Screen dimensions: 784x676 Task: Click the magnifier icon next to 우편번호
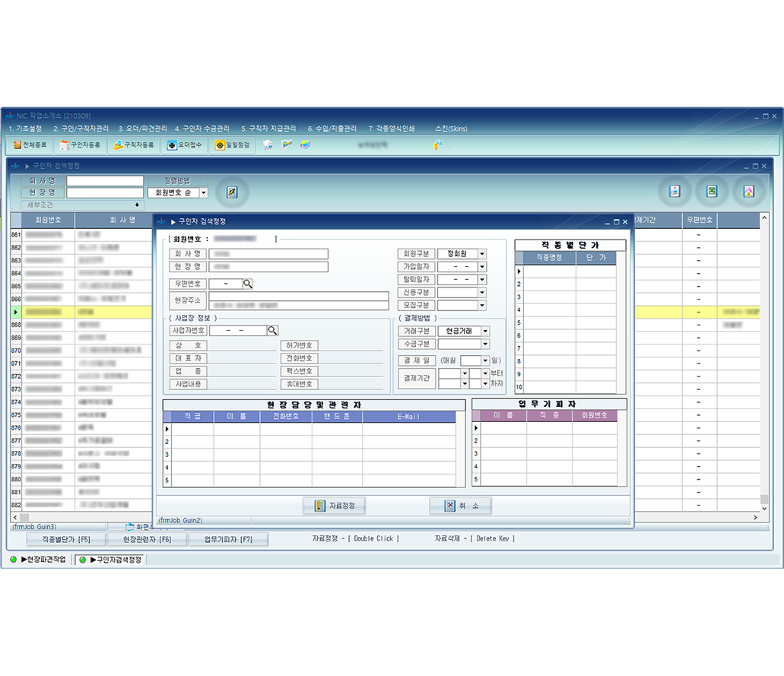248,284
